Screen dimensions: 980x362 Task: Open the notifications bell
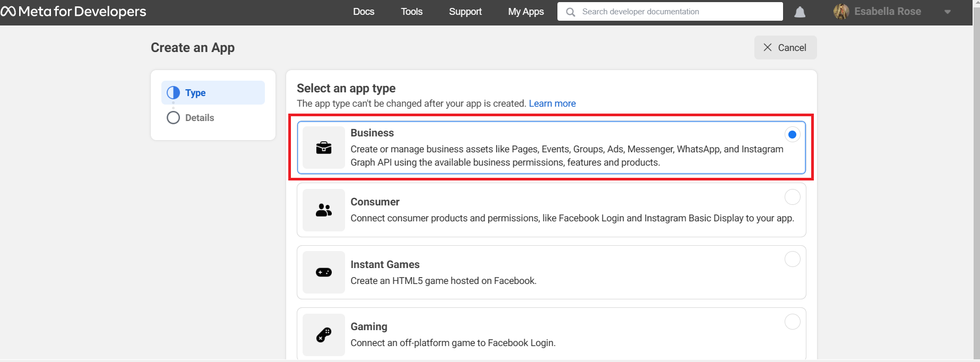click(800, 12)
